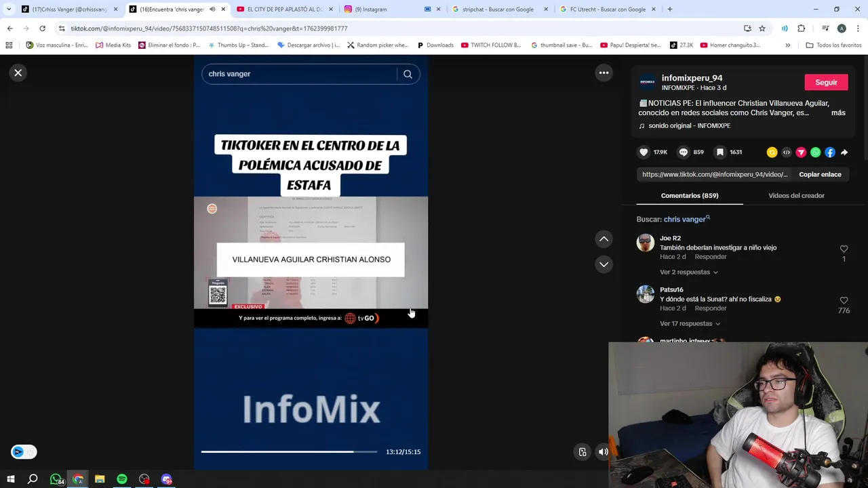Send to friends using pink icon

801,152
